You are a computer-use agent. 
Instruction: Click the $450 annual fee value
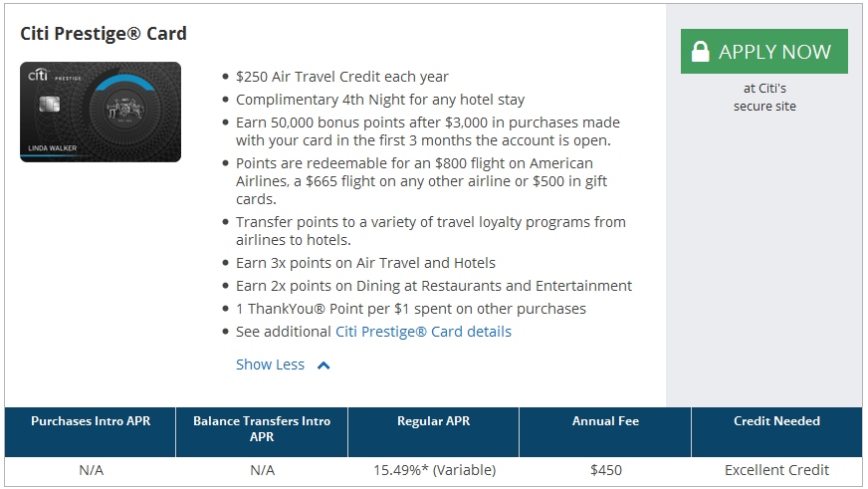(605, 470)
